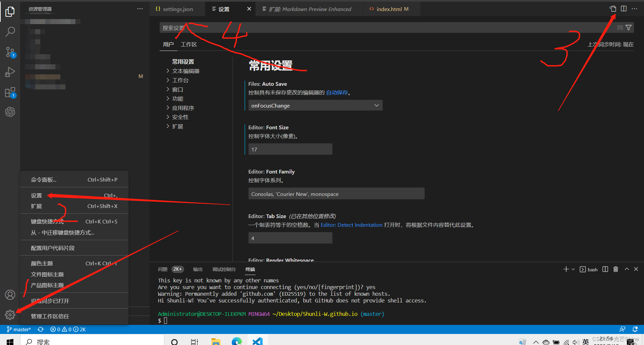
Task: Choose 设置 from the manage menu
Action: [74, 195]
